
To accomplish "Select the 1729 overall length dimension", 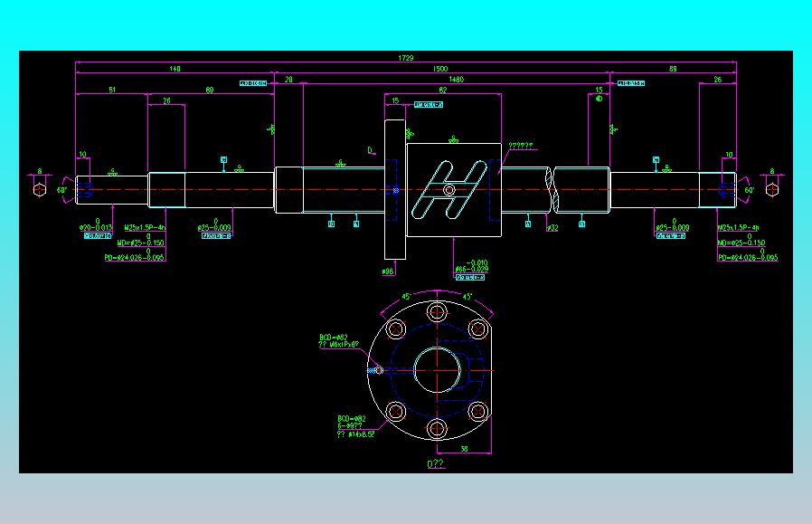I will click(x=405, y=58).
